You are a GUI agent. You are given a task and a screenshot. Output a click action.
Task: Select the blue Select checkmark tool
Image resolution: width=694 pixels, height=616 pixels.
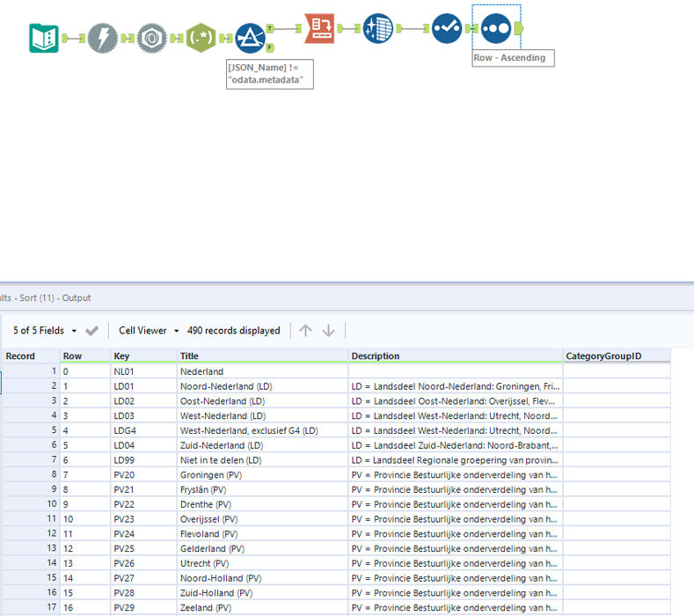click(x=447, y=28)
